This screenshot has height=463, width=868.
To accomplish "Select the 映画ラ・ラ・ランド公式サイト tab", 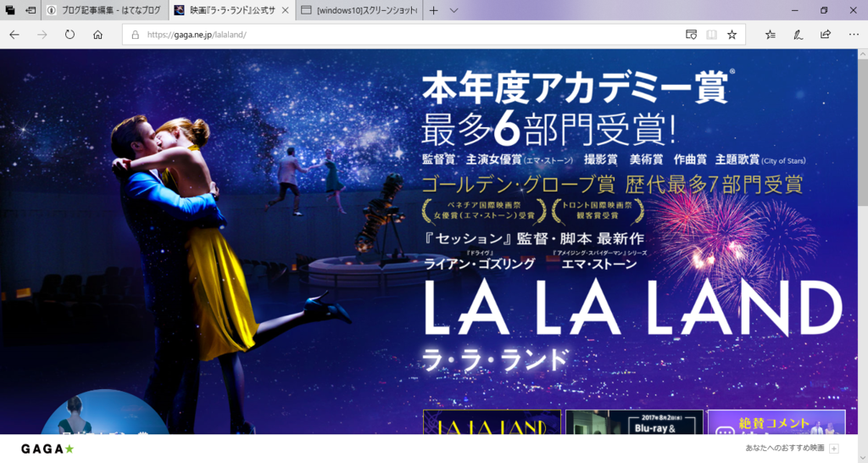I will coord(231,10).
